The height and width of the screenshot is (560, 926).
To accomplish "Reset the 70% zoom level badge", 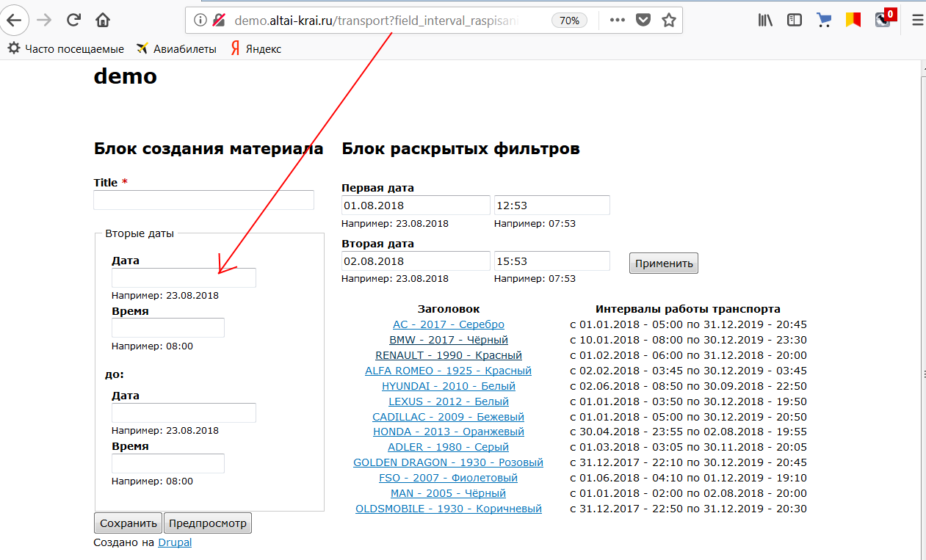I will [569, 21].
